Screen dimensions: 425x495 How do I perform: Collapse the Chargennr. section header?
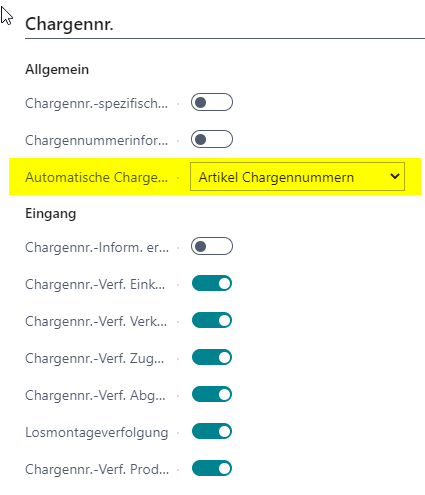point(69,24)
